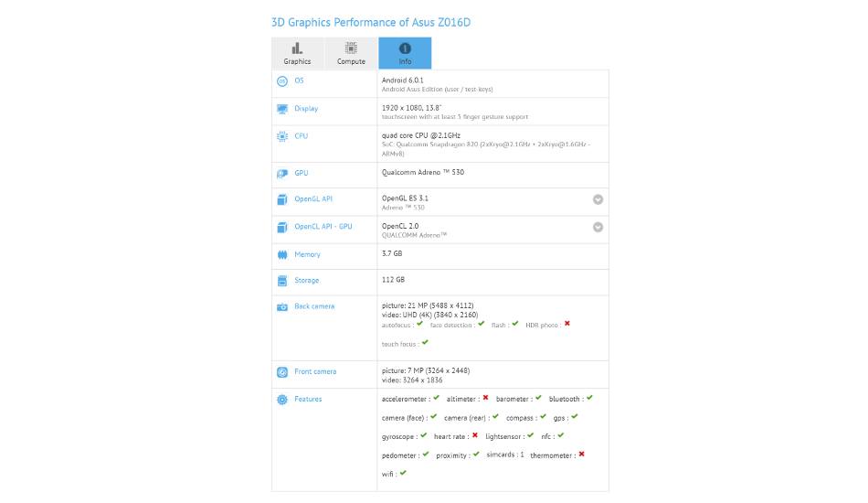Click 'picture: 7 MP (3264 x 2448)' text
This screenshot has height=503, width=868.
[426, 371]
